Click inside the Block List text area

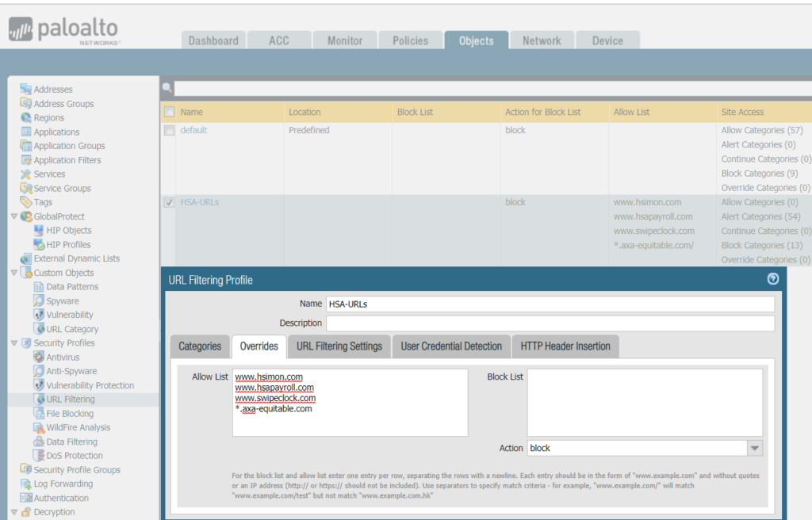(x=645, y=403)
